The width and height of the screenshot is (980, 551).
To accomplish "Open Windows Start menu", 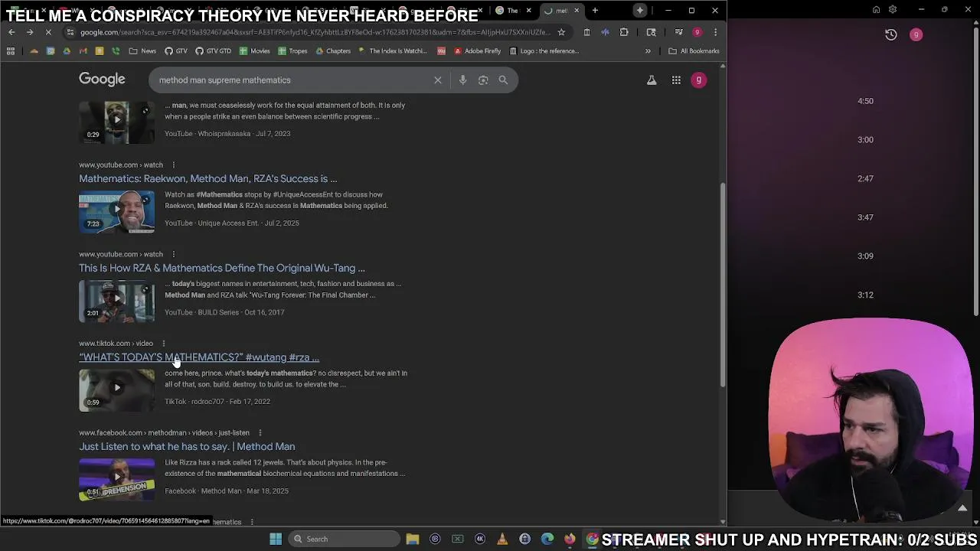I will click(276, 539).
